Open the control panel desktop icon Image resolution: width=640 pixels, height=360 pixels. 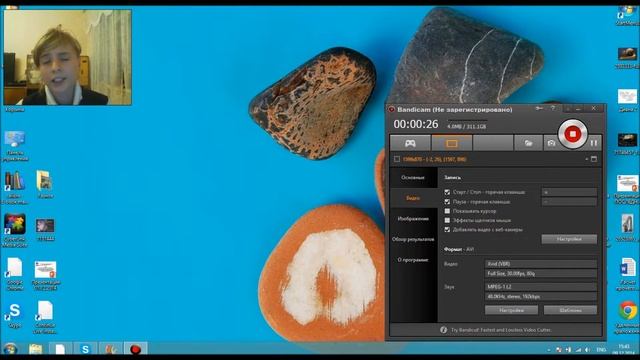[15, 146]
